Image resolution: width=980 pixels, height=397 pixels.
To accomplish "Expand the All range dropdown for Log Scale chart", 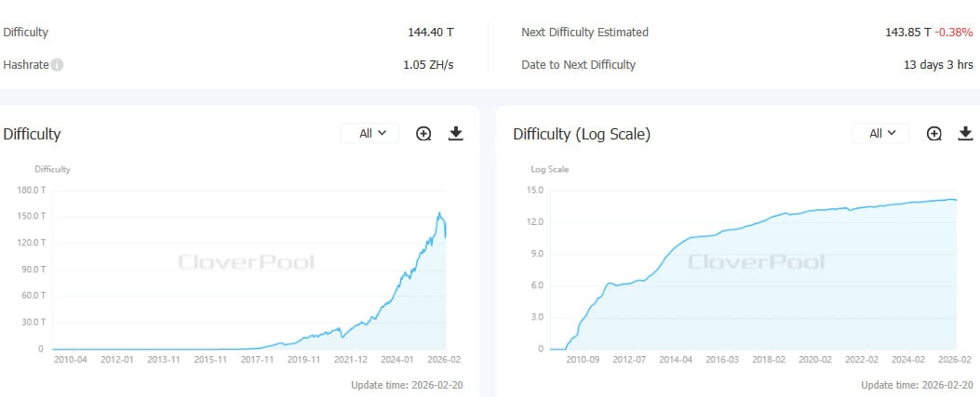I will click(880, 134).
